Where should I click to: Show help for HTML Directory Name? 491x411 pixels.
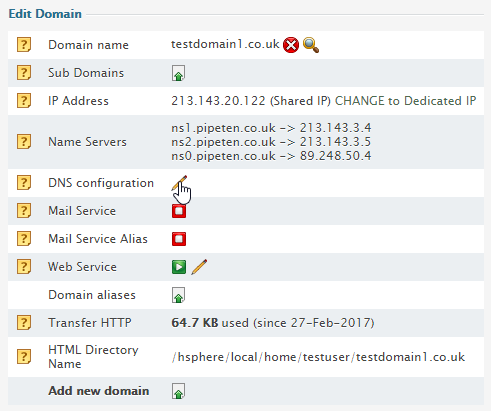pyautogui.click(x=24, y=357)
